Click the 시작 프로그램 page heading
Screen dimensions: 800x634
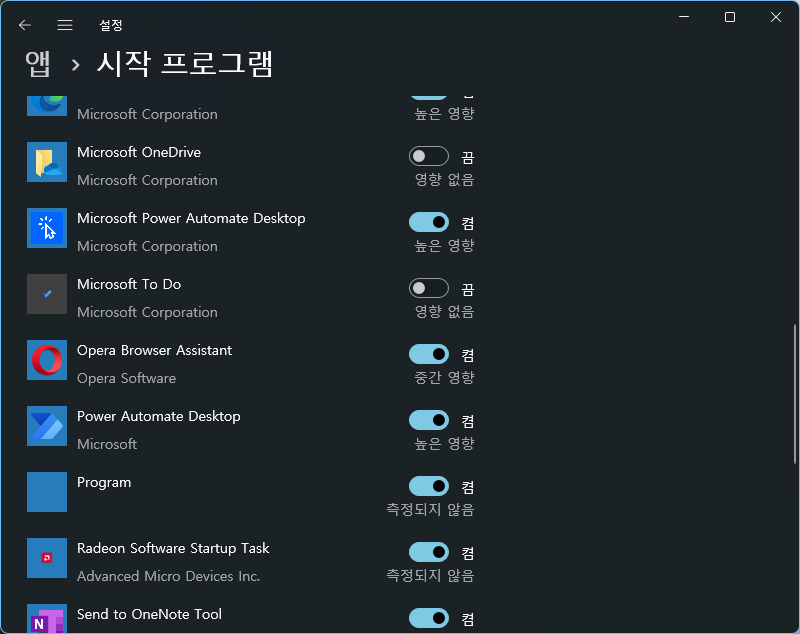[x=185, y=64]
